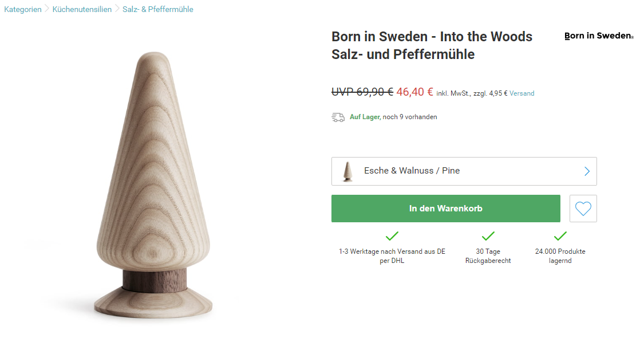Click the chevron after Kategorien breadcrumb
The width and height of the screenshot is (644, 342).
(47, 9)
